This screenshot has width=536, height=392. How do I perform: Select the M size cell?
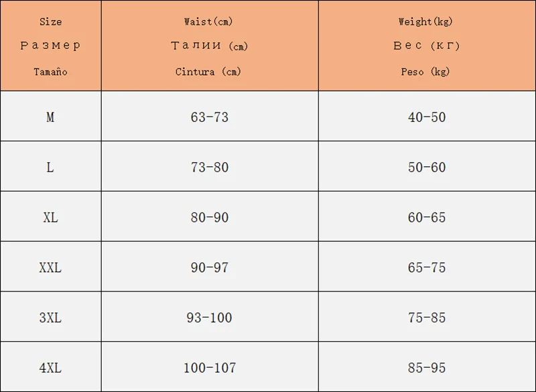point(50,117)
